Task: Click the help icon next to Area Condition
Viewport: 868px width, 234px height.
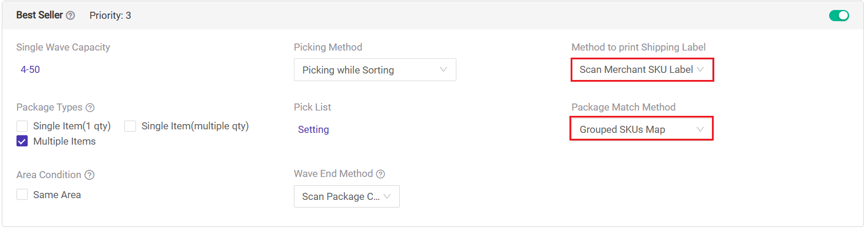Action: coord(90,175)
